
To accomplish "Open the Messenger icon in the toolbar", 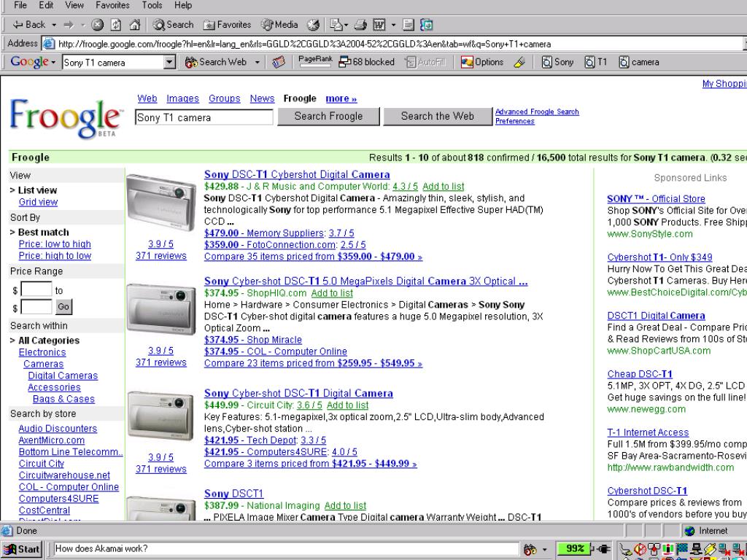I will tap(426, 25).
